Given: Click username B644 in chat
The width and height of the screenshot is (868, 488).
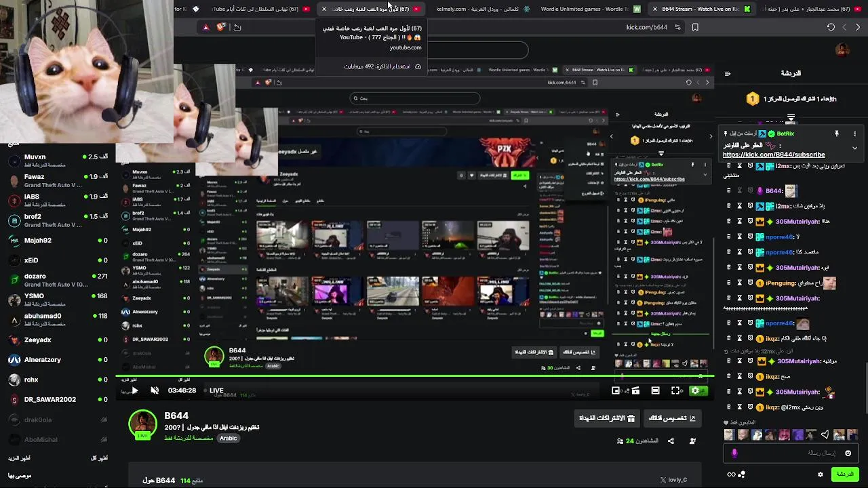Looking at the screenshot, I should click(775, 191).
